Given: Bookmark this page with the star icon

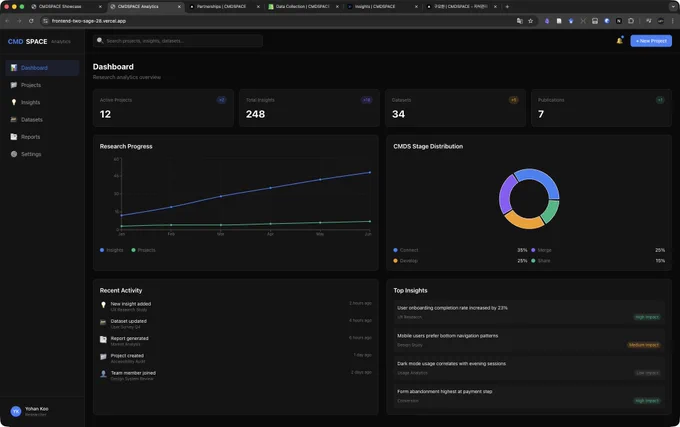Looking at the screenshot, I should pyautogui.click(x=530, y=21).
